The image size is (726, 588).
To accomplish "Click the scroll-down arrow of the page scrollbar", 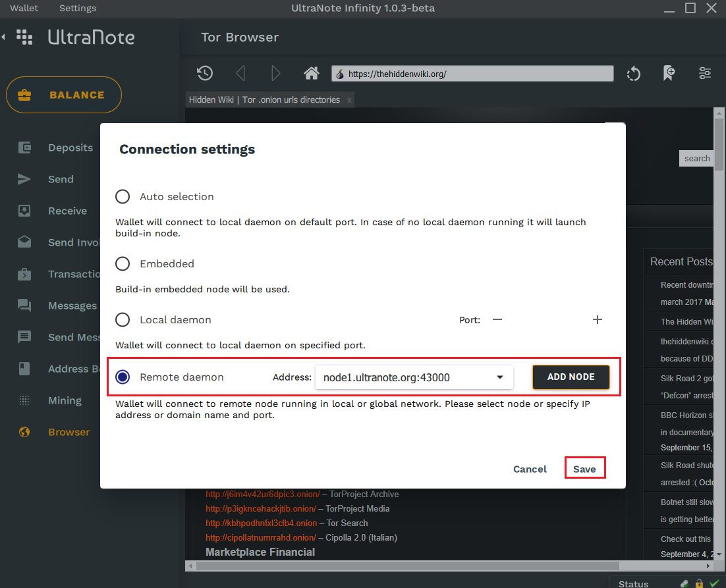I will [719, 554].
